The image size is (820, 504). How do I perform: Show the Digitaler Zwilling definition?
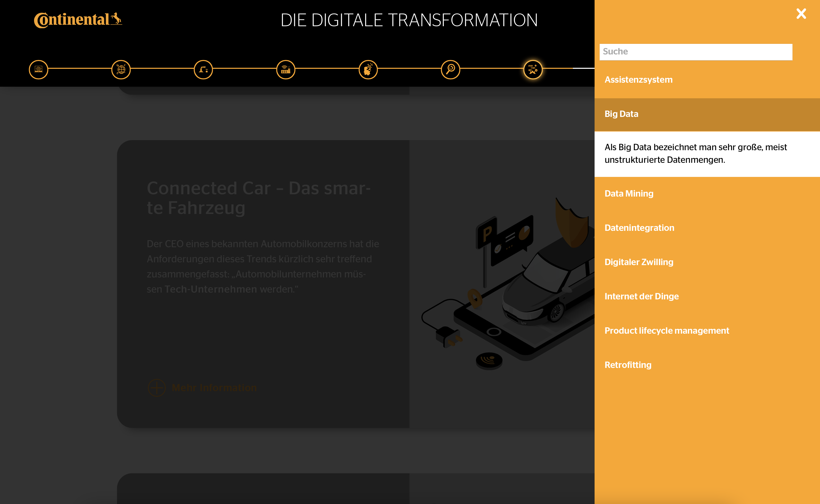[x=639, y=262]
